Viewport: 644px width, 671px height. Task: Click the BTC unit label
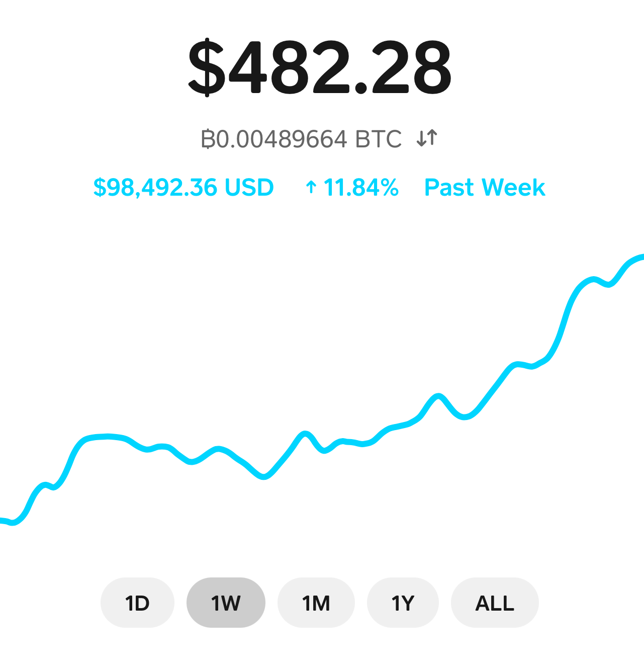(x=379, y=139)
